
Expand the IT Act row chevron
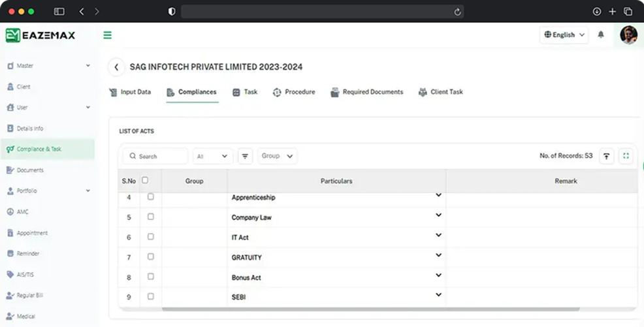(439, 235)
